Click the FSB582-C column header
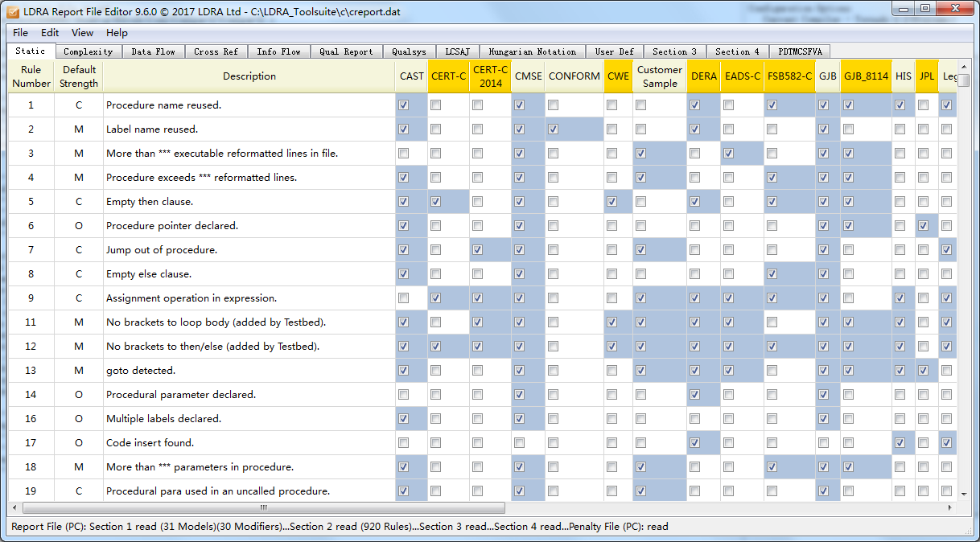 789,76
